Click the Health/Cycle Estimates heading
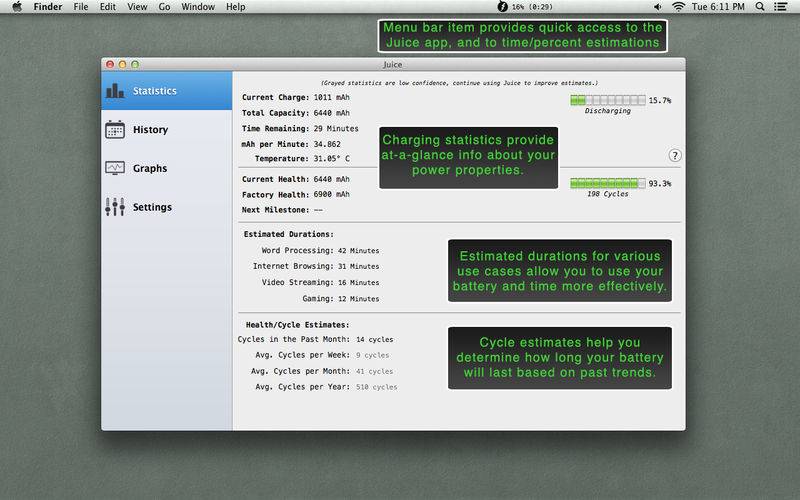The image size is (800, 500). [297, 324]
